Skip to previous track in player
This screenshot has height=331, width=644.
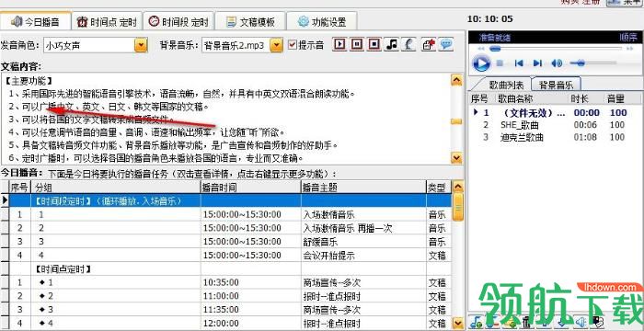pyautogui.click(x=519, y=63)
